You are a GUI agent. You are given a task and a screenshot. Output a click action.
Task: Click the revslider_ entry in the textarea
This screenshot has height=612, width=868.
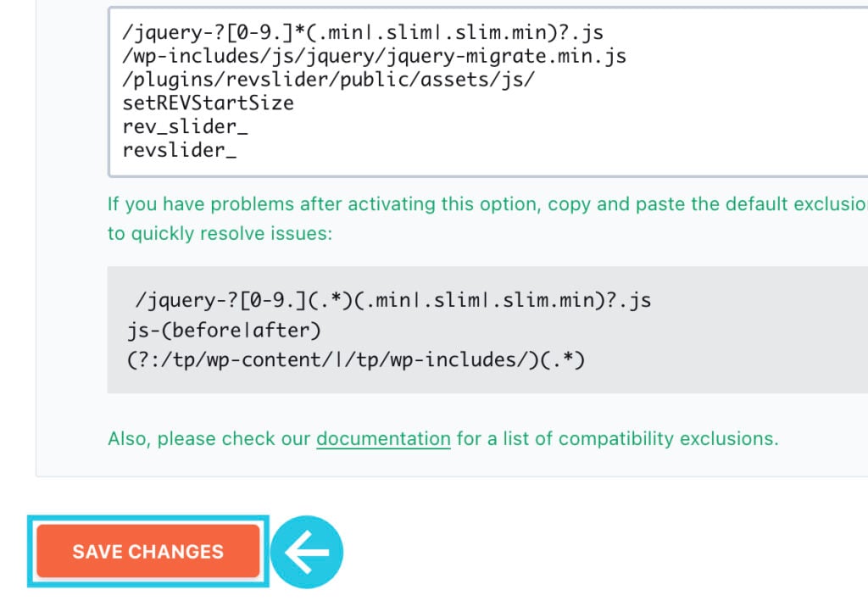pos(180,150)
